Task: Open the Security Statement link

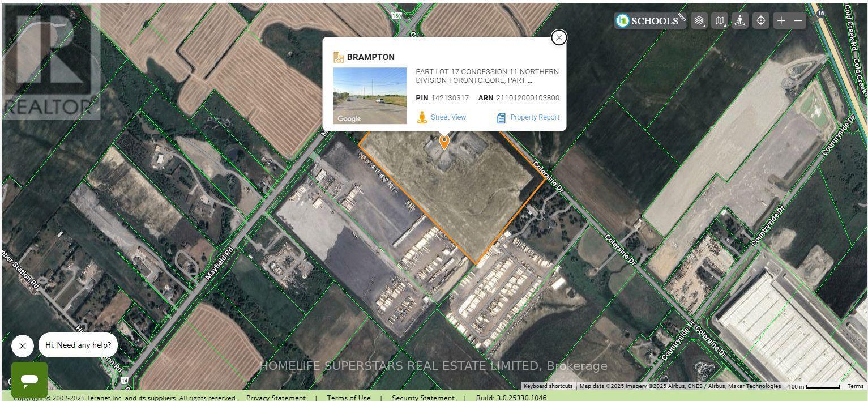Action: click(x=423, y=398)
